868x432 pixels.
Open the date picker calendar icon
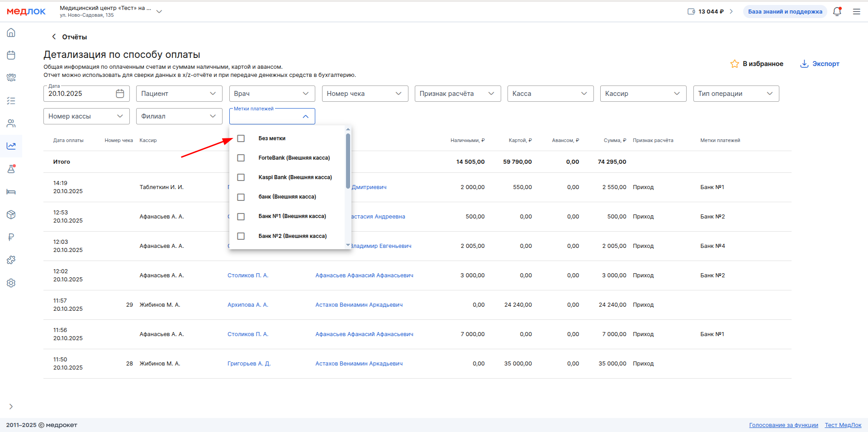[x=120, y=94]
